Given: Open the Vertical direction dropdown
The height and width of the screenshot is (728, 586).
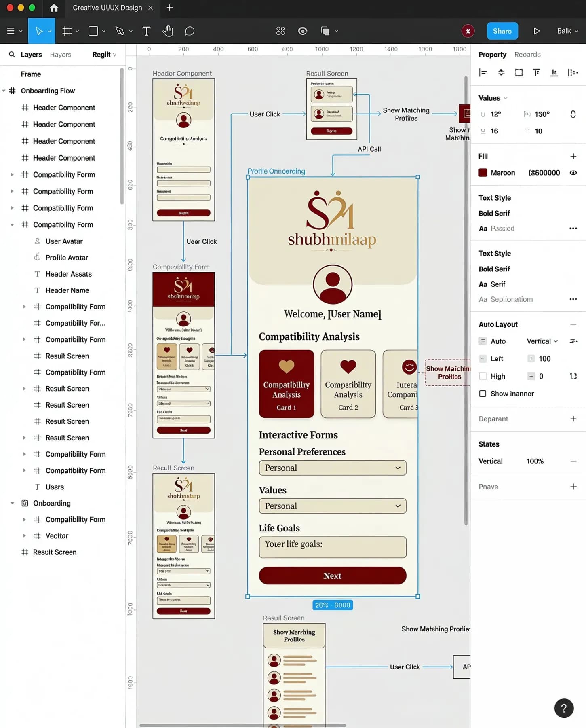Looking at the screenshot, I should (542, 341).
